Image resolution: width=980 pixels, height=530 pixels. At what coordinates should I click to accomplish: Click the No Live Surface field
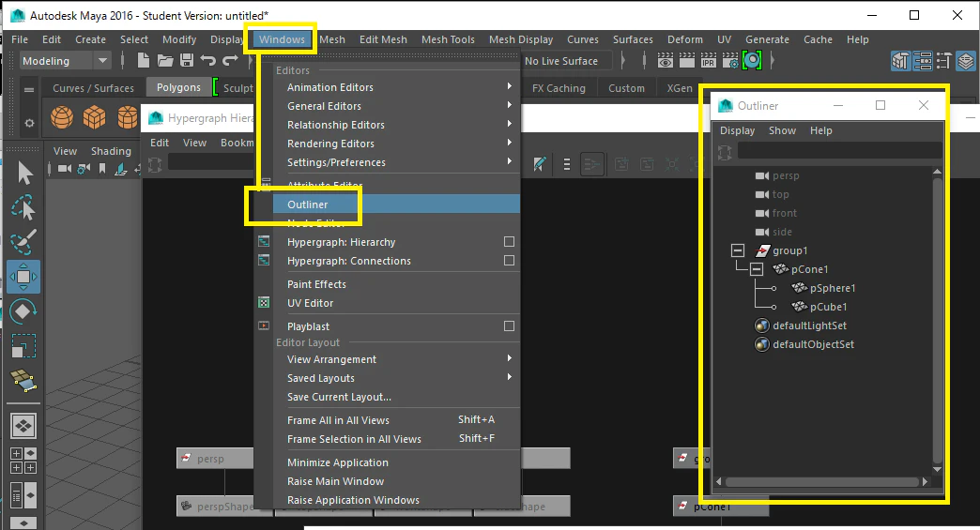[569, 61]
